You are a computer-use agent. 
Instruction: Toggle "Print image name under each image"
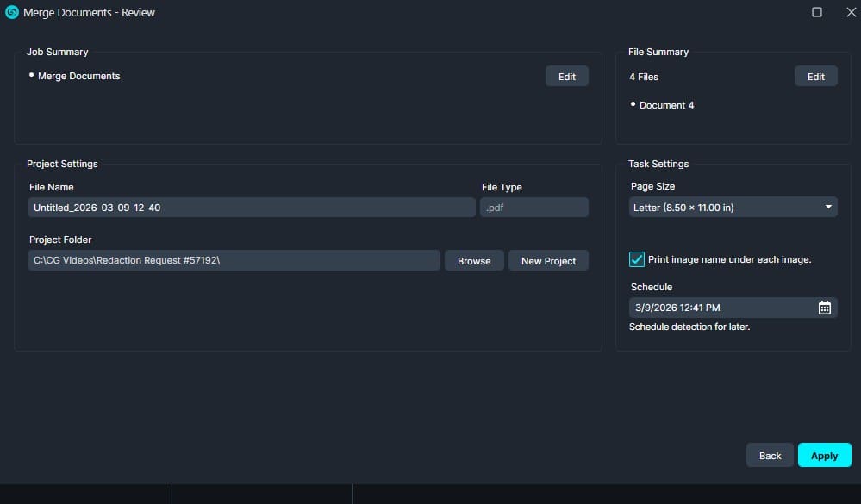[637, 258]
